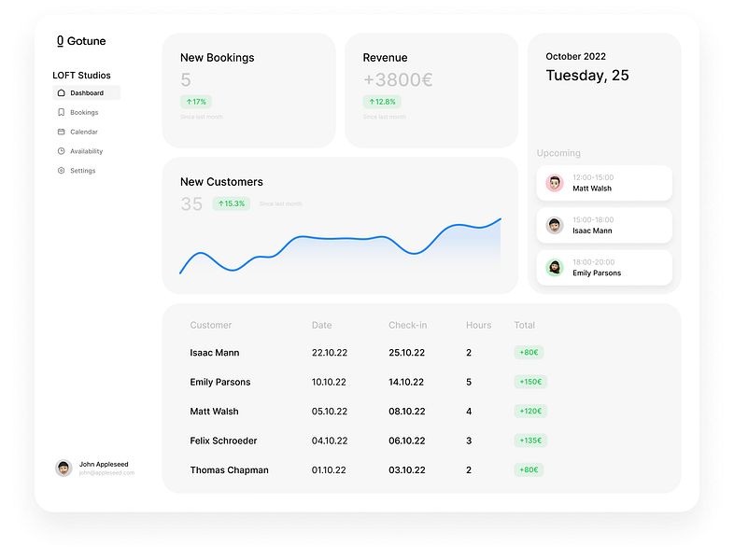Select the Settings menu label
The height and width of the screenshot is (560, 734).
[83, 171]
